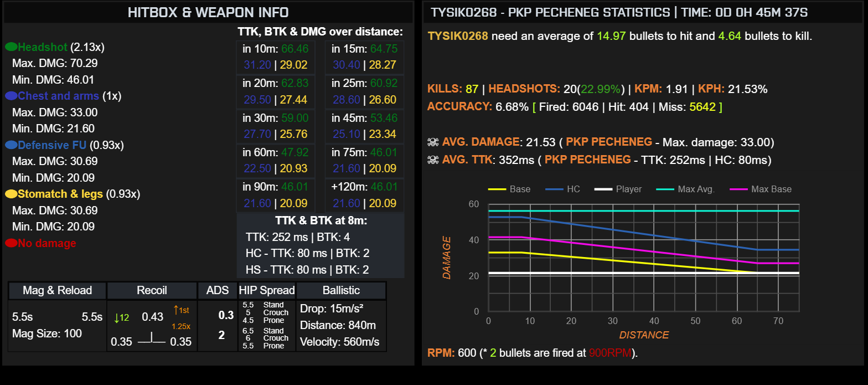This screenshot has height=385, width=868.
Task: Select the Ballistic column header
Action: point(341,290)
